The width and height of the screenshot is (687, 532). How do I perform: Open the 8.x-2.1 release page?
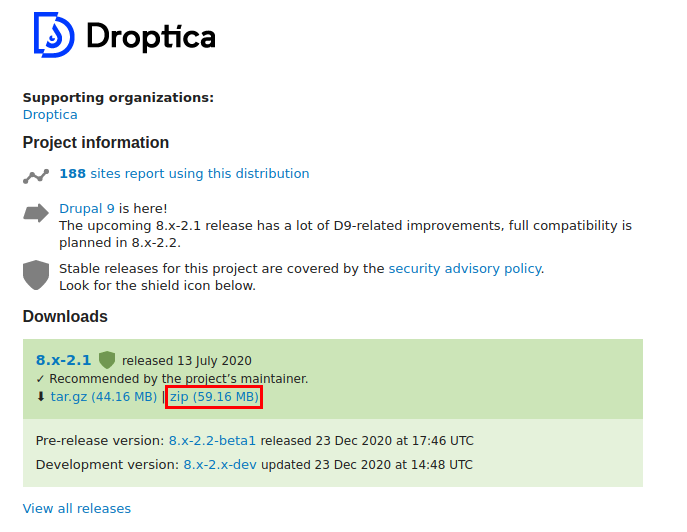pyautogui.click(x=63, y=360)
